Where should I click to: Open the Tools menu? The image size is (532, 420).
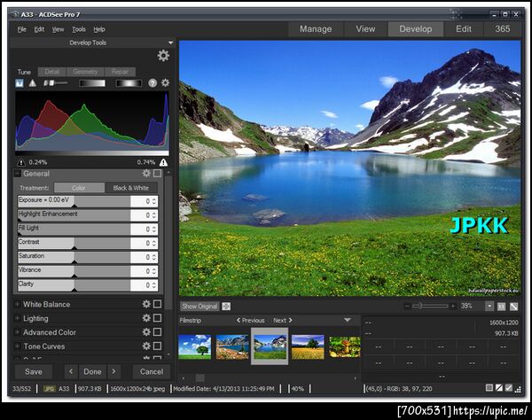tap(79, 29)
